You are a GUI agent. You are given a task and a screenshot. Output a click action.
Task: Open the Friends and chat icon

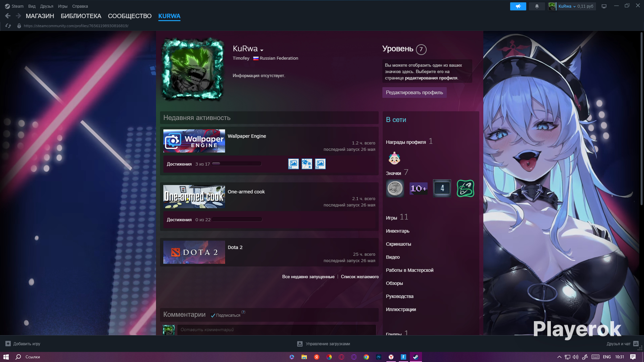[636, 344]
